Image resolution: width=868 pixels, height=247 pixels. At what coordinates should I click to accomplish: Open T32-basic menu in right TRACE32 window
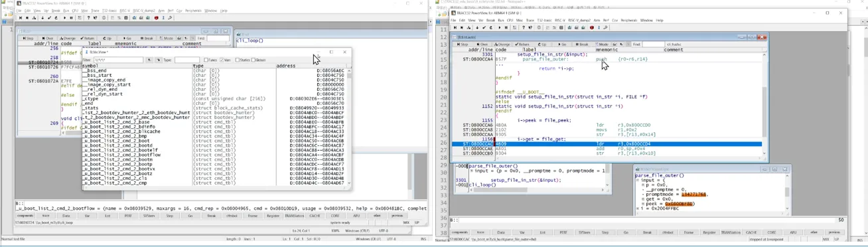tap(544, 21)
